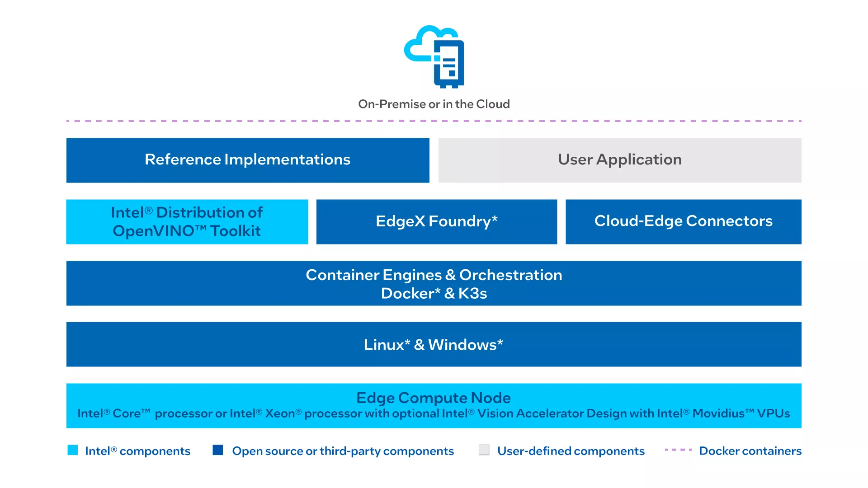Open the Intel Distribution of OpenVINO Toolkit block
Screen dimensions: 868x488
pos(187,221)
